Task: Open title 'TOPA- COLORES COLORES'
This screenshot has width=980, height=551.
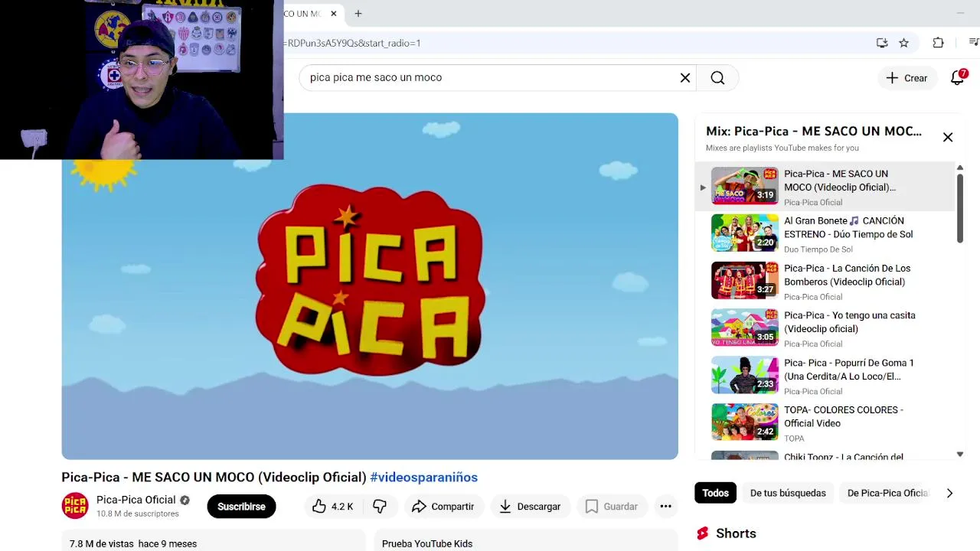Action: (844, 416)
